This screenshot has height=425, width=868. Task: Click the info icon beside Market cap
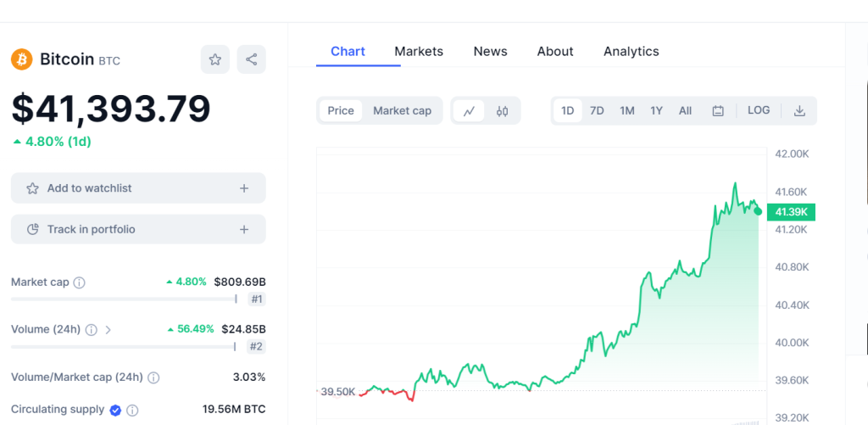pos(79,282)
